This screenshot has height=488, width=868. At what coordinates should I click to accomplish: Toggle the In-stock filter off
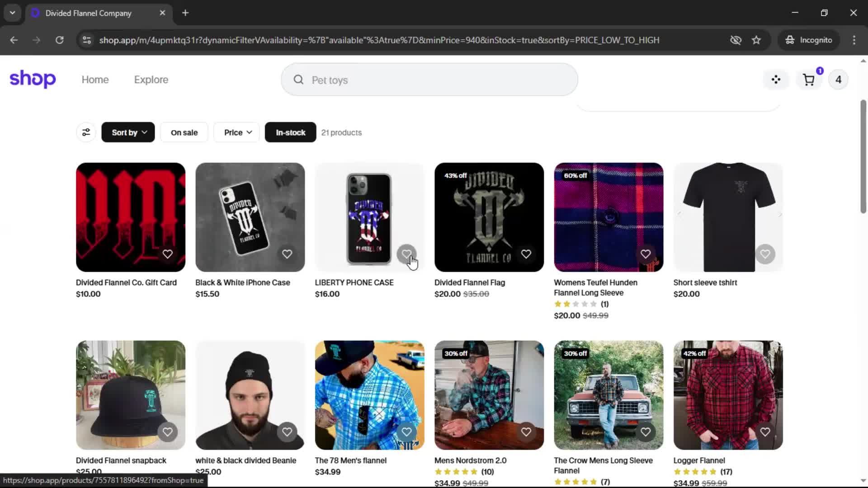pyautogui.click(x=290, y=132)
